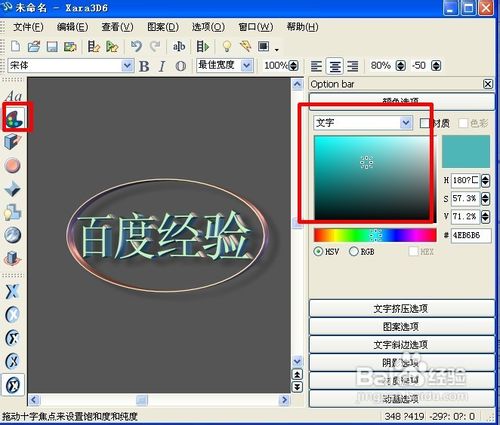This screenshot has width=500, height=425.
Task: Close the Option bar panel
Action: click(488, 84)
